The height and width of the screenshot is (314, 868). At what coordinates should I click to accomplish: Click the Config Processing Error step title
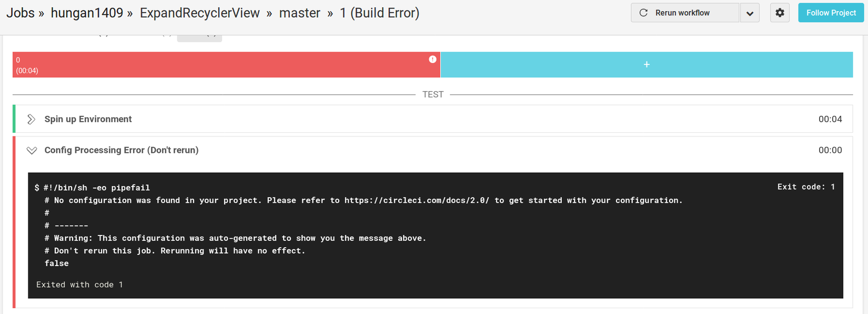[122, 150]
